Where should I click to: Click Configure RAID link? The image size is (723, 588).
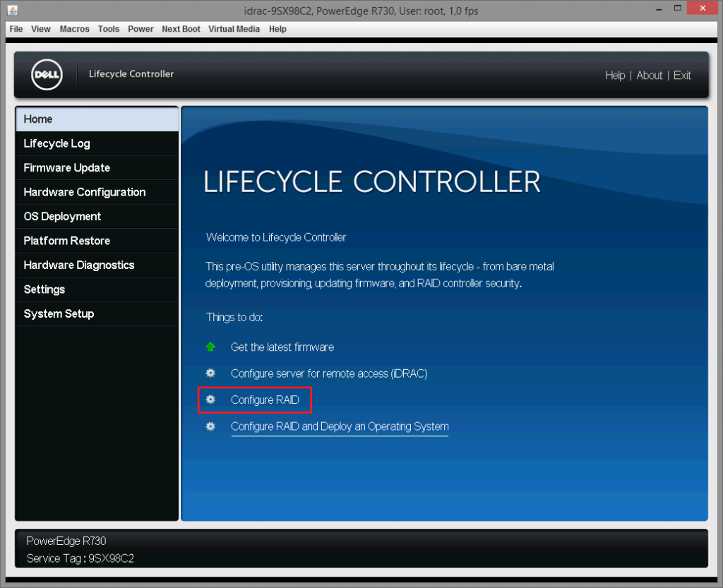[x=265, y=400]
